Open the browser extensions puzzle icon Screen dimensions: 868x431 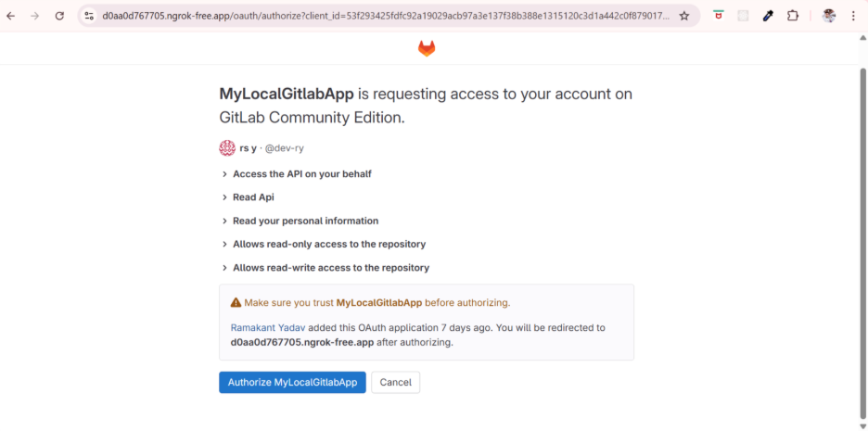tap(793, 16)
